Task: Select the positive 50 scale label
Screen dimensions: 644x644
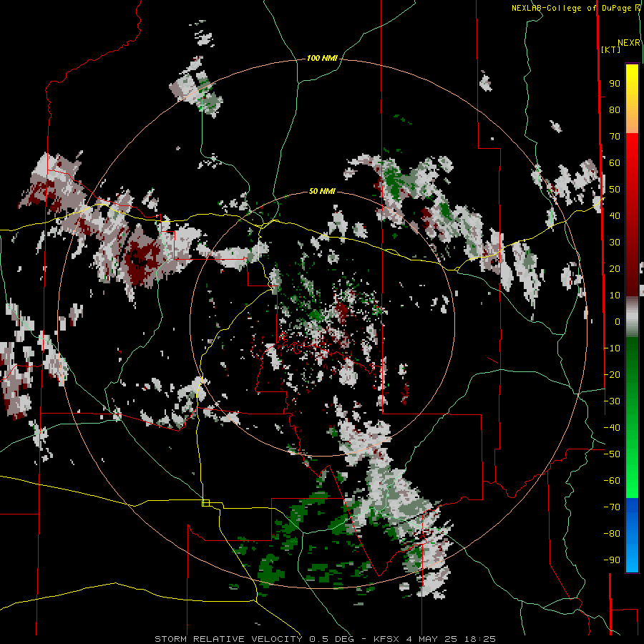Action: point(615,190)
